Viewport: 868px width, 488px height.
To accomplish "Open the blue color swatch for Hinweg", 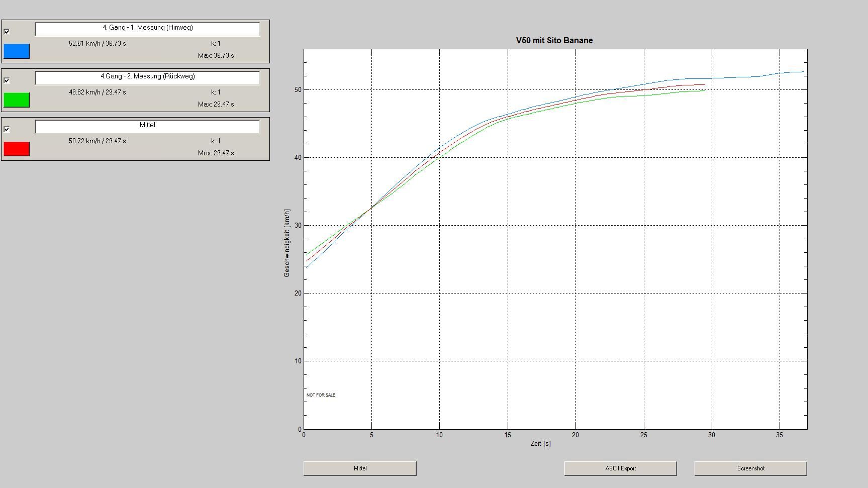I will [x=17, y=51].
